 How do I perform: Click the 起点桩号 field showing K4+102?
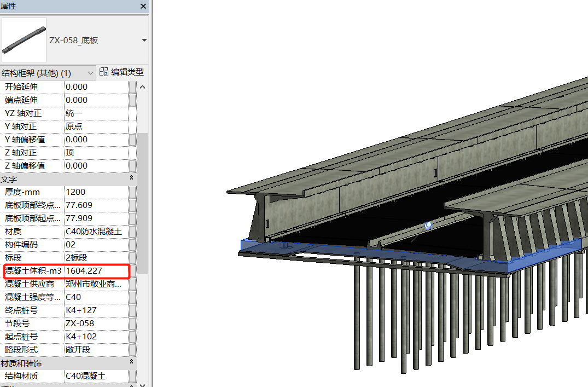click(x=96, y=337)
